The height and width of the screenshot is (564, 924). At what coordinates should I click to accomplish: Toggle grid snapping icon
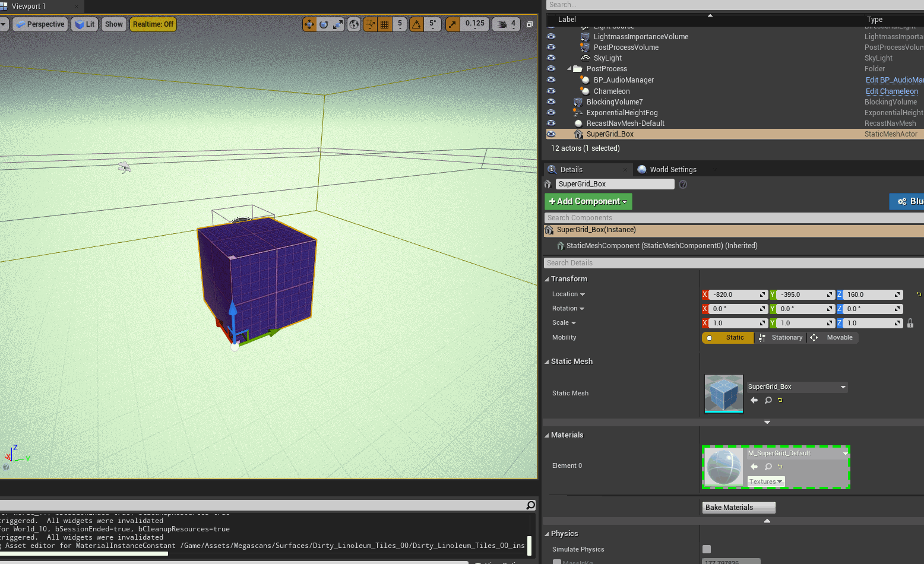click(x=385, y=24)
